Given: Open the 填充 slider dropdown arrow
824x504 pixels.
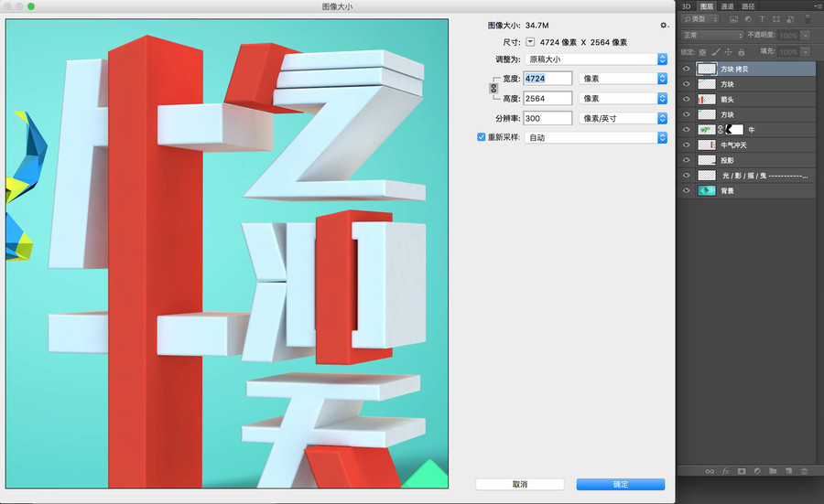Looking at the screenshot, I should click(x=806, y=52).
